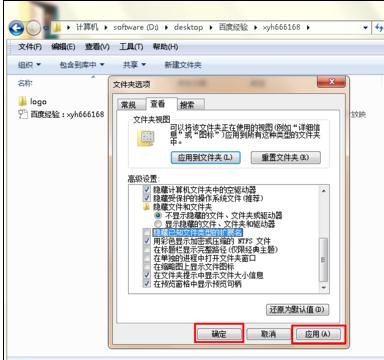Click the advanced settings scroll down arrow
Image resolution: width=384 pixels, height=360 pixels.
(x=323, y=287)
